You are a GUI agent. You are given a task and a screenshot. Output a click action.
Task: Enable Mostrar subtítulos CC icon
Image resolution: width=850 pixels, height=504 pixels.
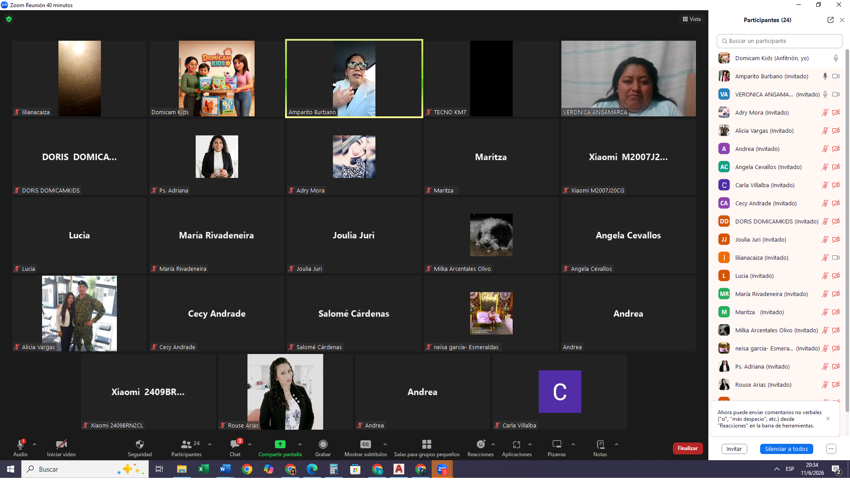pyautogui.click(x=366, y=444)
